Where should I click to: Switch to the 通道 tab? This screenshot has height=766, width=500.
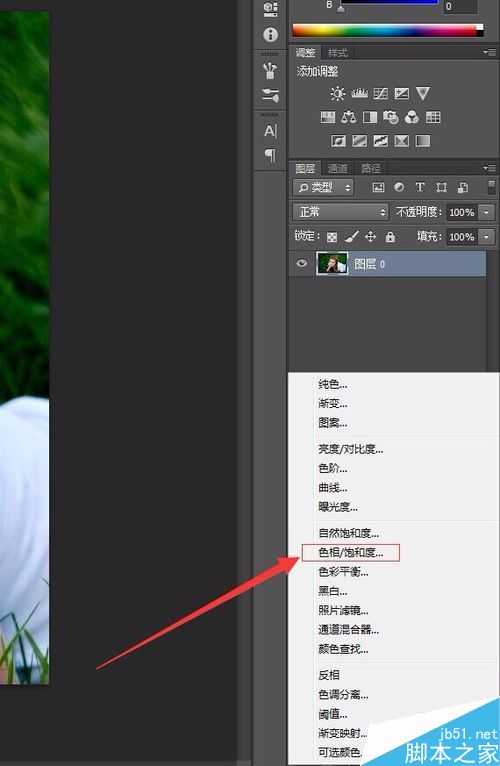[x=338, y=168]
